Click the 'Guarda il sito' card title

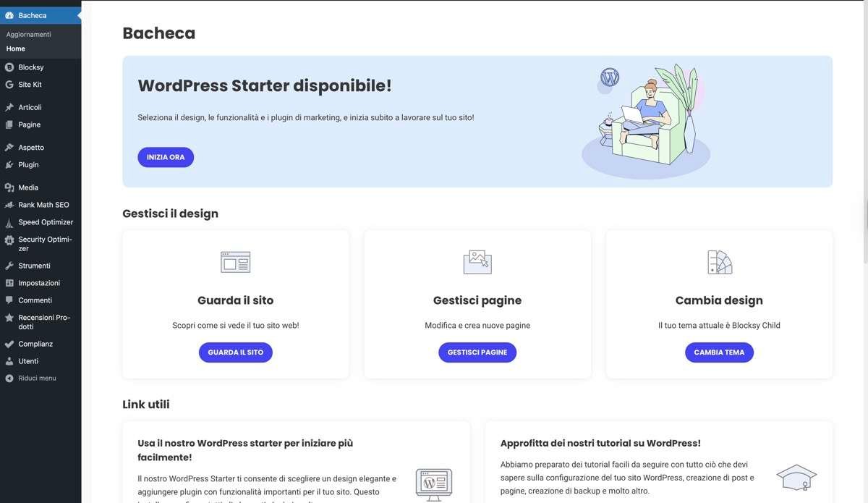236,300
